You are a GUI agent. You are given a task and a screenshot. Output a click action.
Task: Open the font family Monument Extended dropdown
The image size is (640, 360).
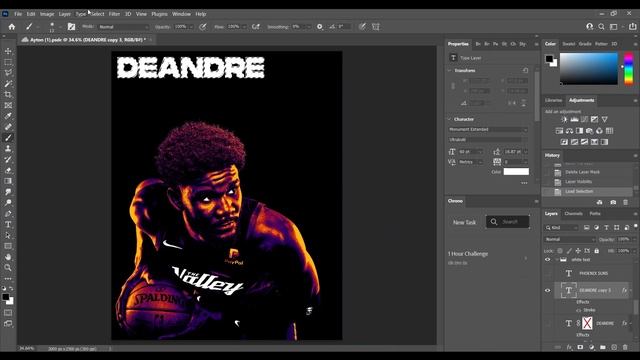(x=488, y=129)
